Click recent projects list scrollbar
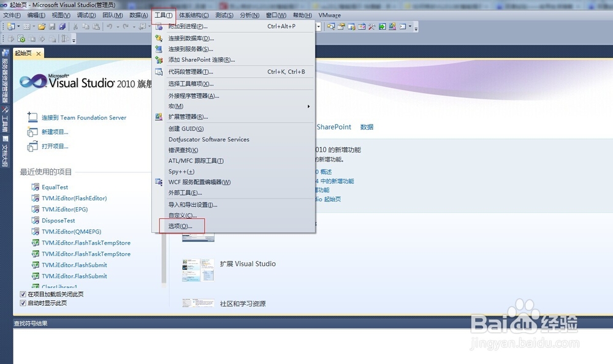The image size is (613, 364). 164,258
